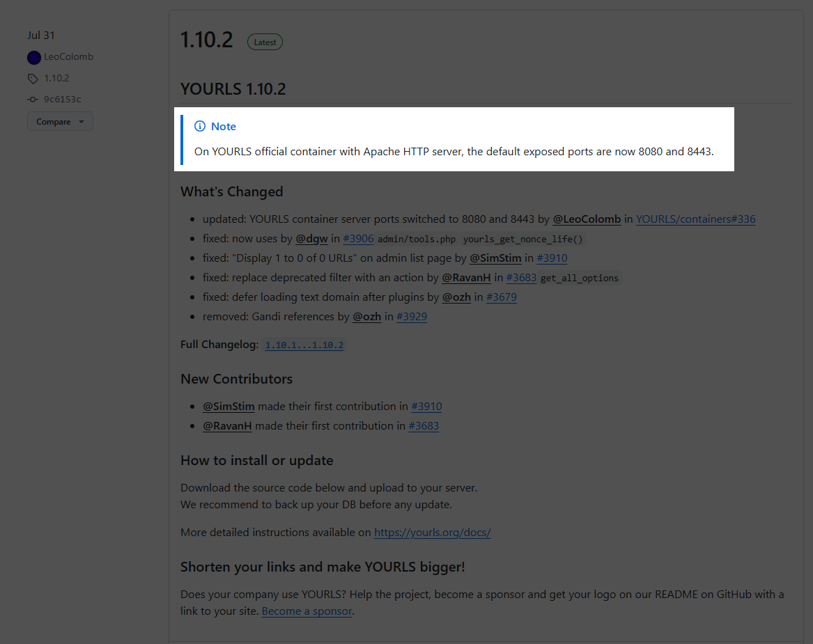Click the yourls_get_nonce_life() code snippet
This screenshot has height=644, width=813.
click(522, 239)
